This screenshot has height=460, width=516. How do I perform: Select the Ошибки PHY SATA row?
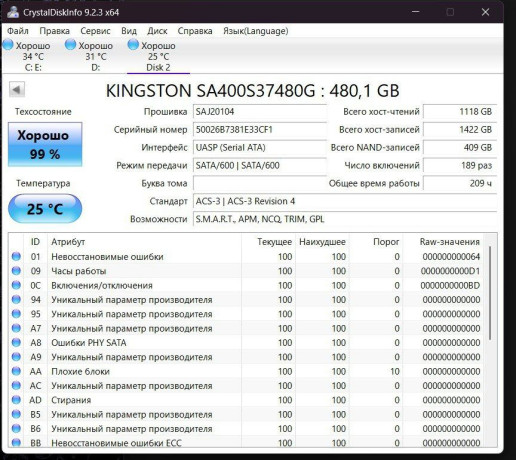(246, 343)
